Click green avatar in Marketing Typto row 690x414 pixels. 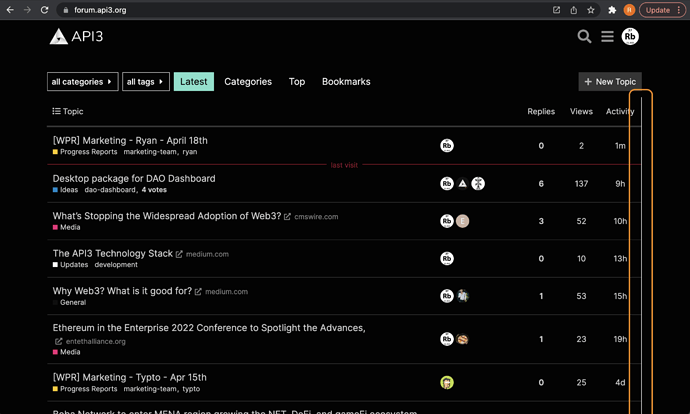tap(447, 382)
